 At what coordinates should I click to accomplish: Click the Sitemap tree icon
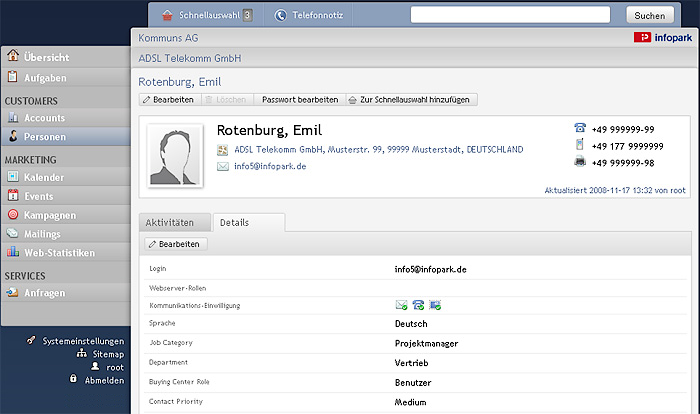(82, 353)
